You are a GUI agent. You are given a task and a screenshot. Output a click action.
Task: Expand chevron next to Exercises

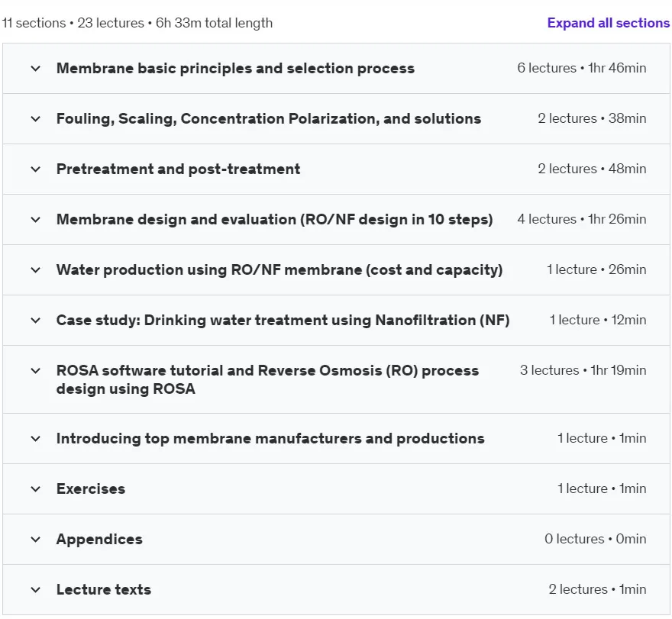coord(36,489)
